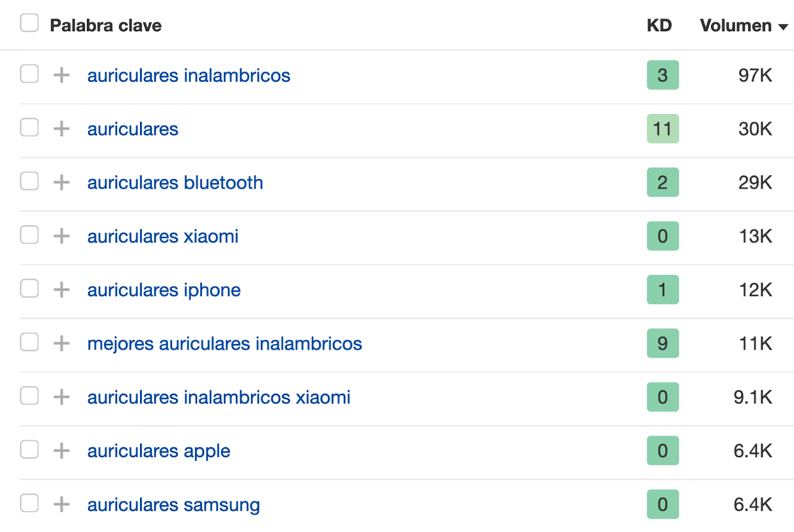Select the auriculares bluetooth row checkbox
This screenshot has width=794, height=532.
click(29, 181)
